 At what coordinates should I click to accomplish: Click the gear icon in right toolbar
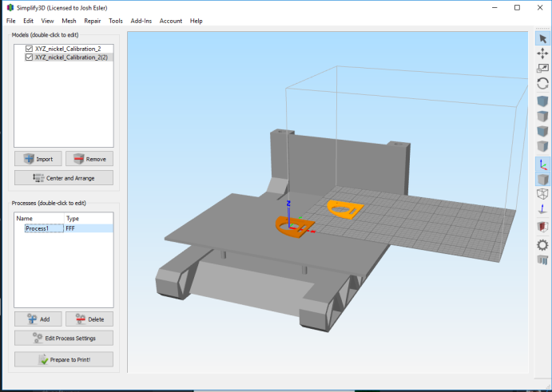coord(542,245)
